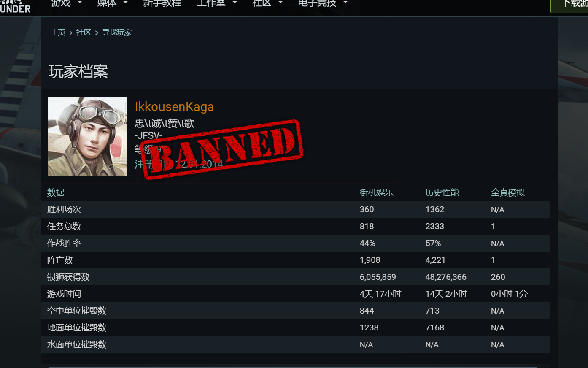Expand the 游戏 menu arrow
The image size is (588, 368).
tap(80, 3)
